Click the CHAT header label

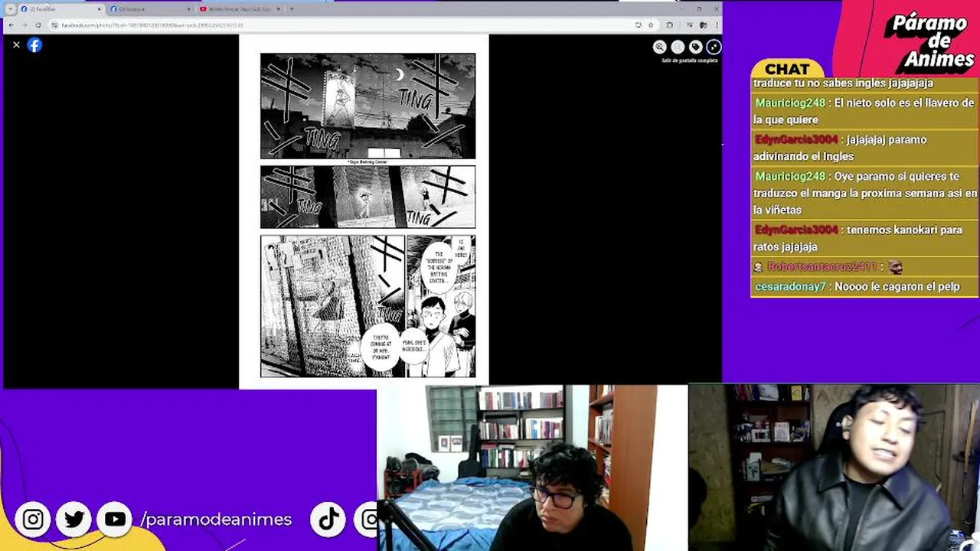(787, 70)
